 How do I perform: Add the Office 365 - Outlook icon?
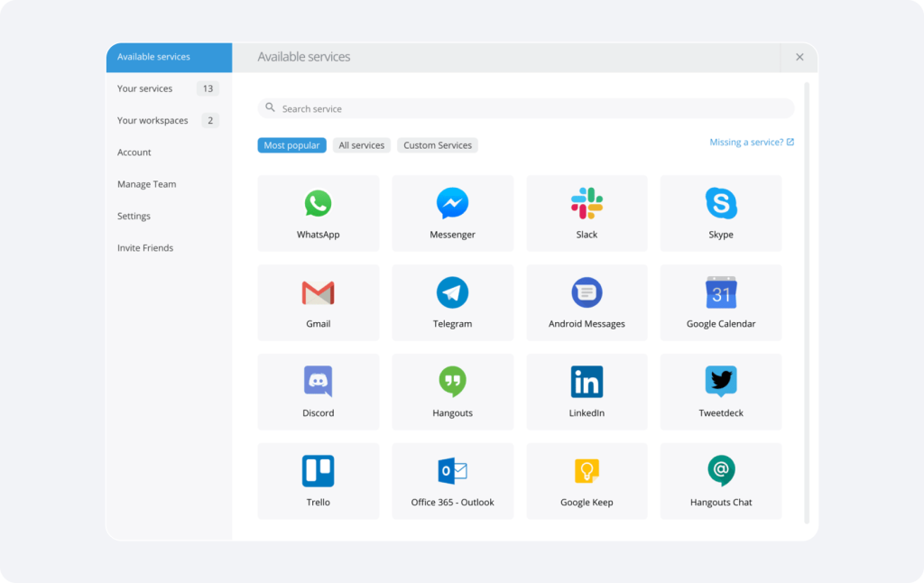point(453,471)
